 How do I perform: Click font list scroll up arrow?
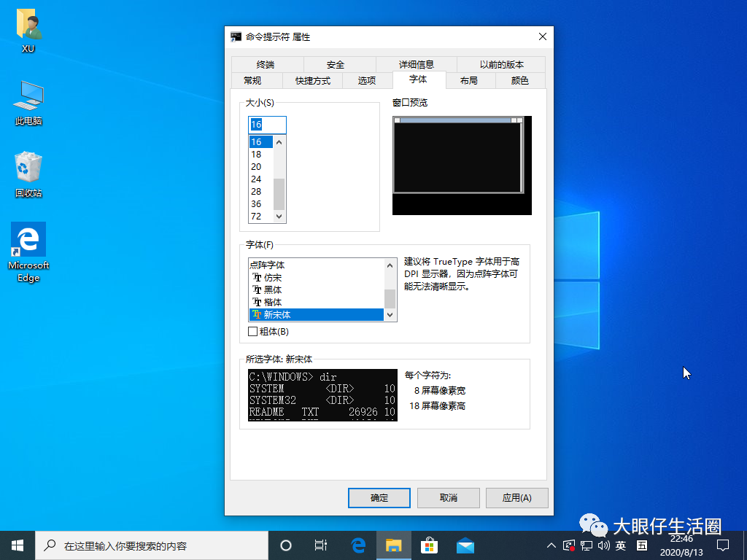point(390,265)
